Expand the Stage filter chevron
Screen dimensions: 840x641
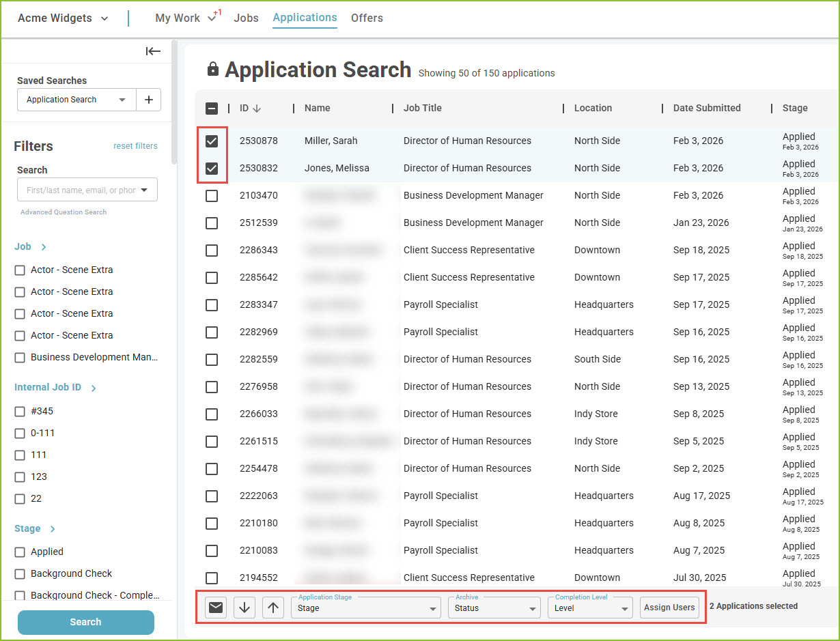53,529
